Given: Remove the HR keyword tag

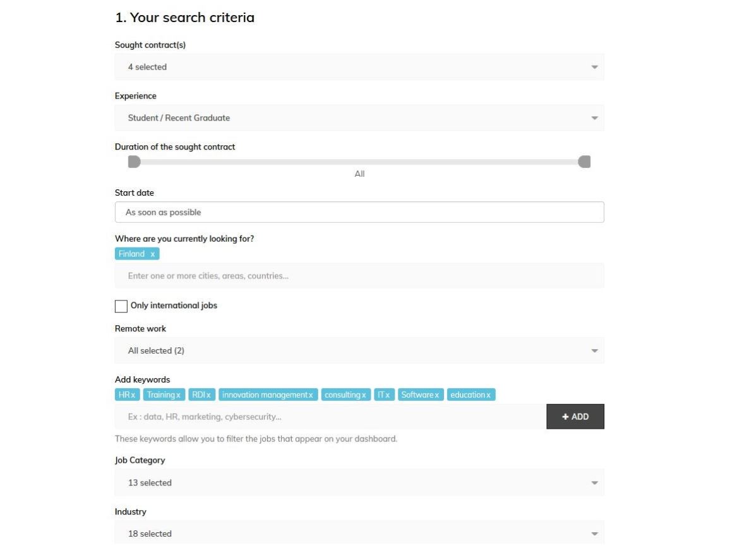Looking at the screenshot, I should 134,395.
